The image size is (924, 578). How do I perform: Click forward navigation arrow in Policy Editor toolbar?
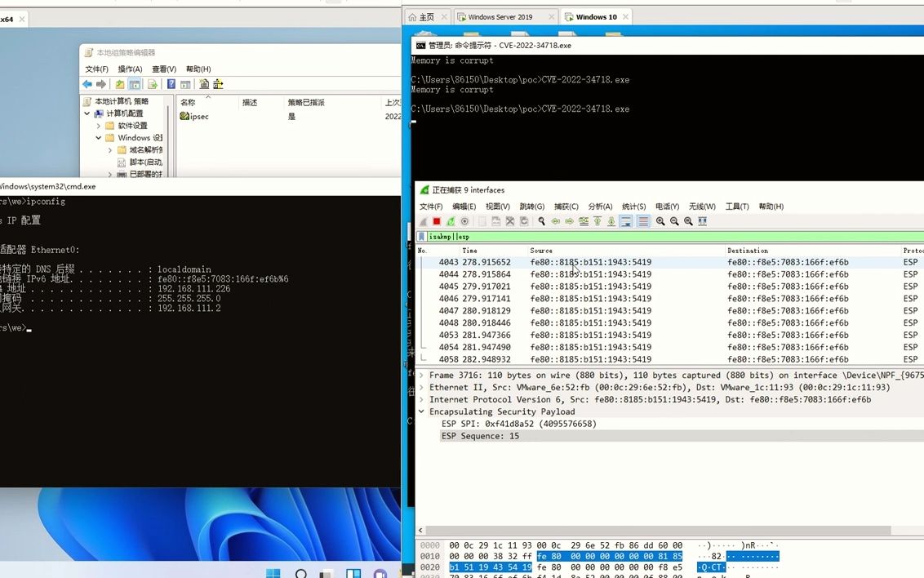(x=101, y=84)
